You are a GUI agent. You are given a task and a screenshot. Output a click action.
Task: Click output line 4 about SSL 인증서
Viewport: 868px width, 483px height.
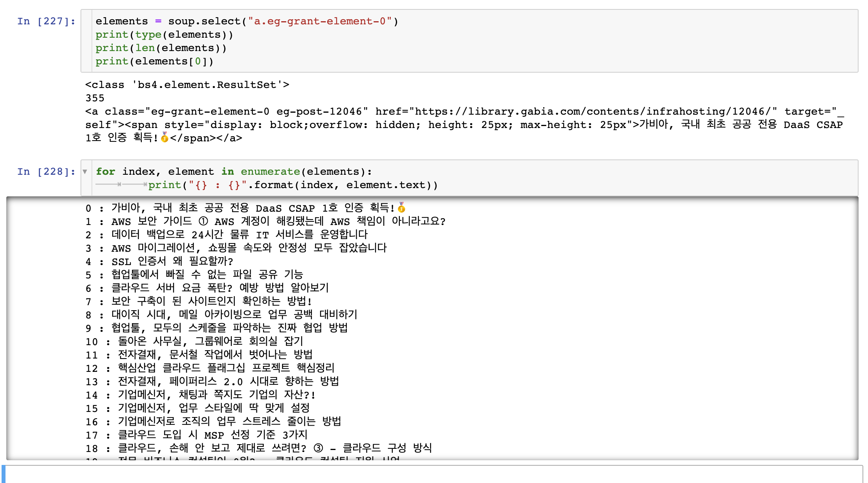[172, 261]
